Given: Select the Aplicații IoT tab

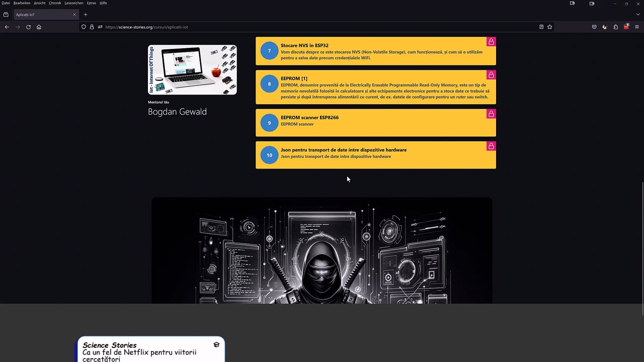Looking at the screenshot, I should [45, 15].
